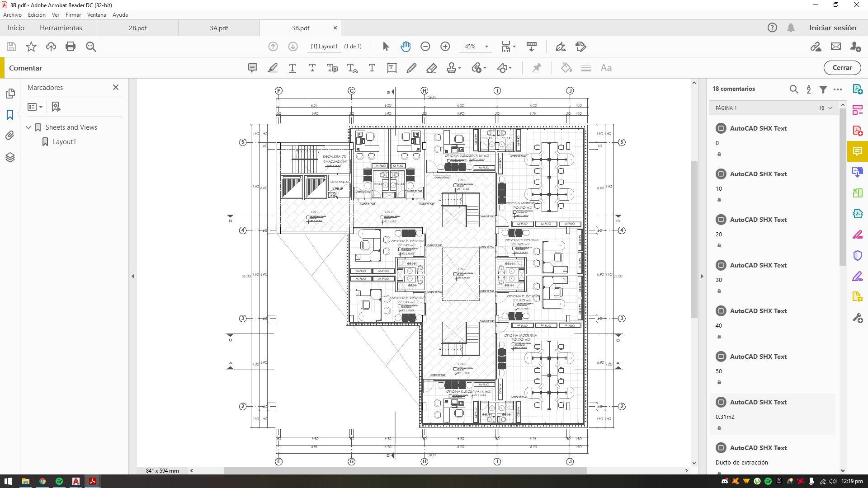Viewport: 868px width, 488px height.
Task: Click the filter comments funnel icon
Action: click(823, 89)
